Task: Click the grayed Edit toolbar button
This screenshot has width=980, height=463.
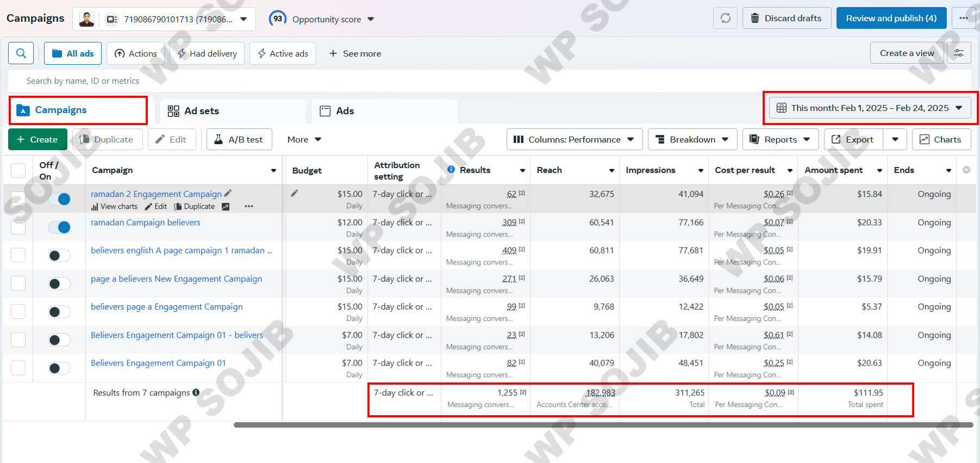Action: 172,139
